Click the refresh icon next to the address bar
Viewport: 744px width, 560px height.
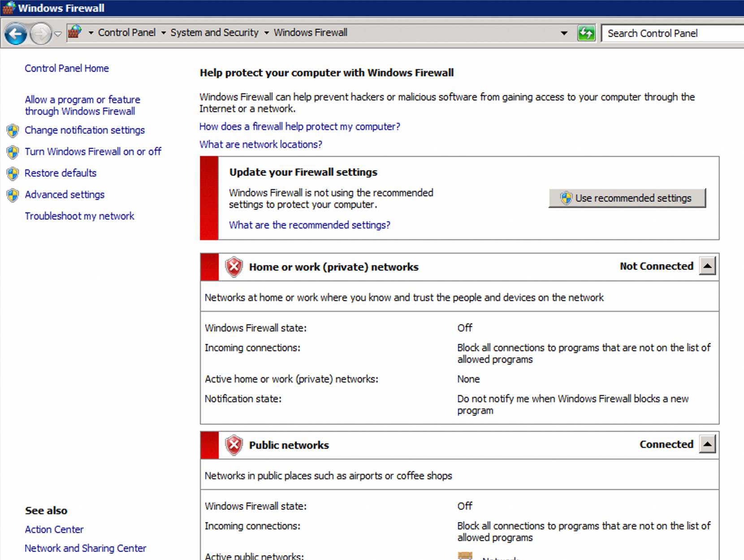point(587,33)
